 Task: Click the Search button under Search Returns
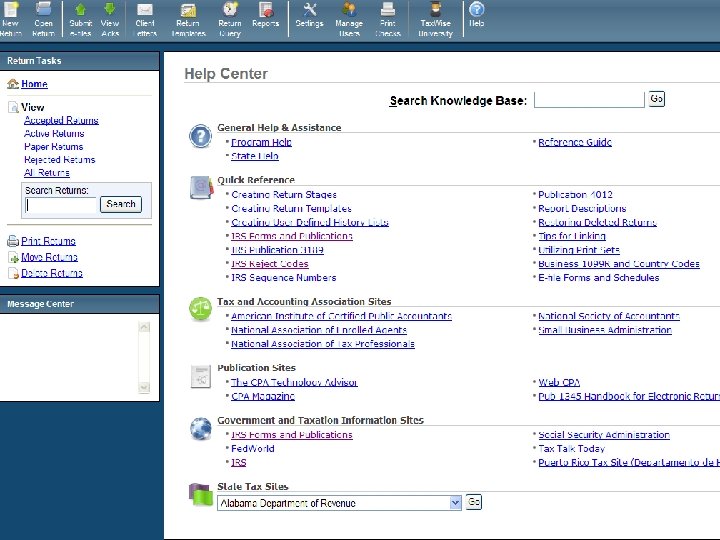coord(121,204)
